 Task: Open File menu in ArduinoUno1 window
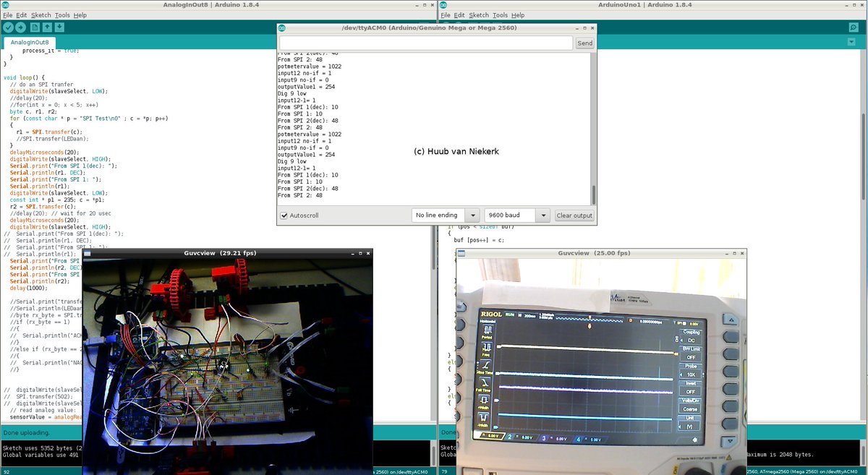pyautogui.click(x=445, y=14)
